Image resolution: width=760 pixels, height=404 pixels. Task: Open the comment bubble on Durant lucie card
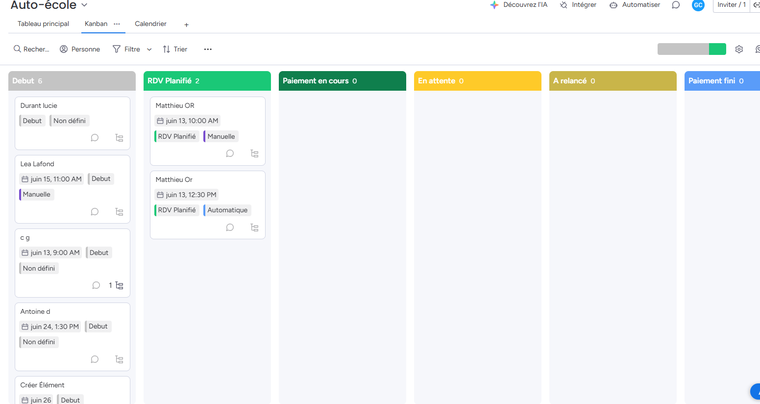[x=95, y=138]
